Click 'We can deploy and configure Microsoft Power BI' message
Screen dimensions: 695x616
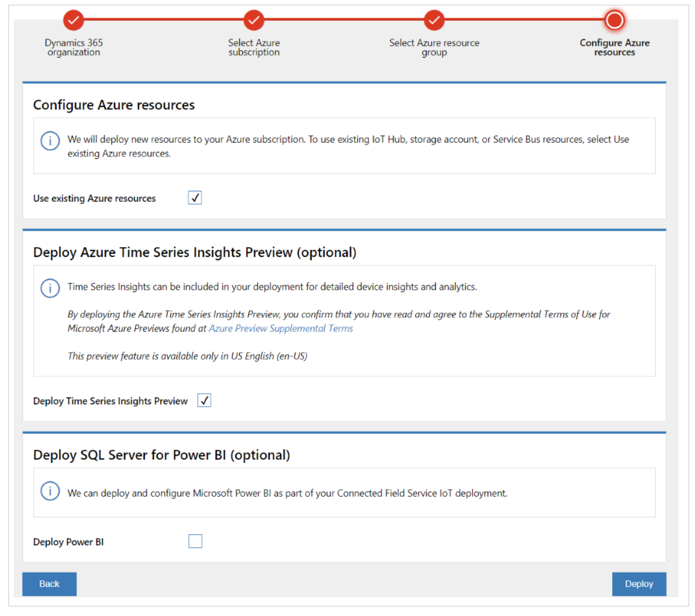(287, 493)
